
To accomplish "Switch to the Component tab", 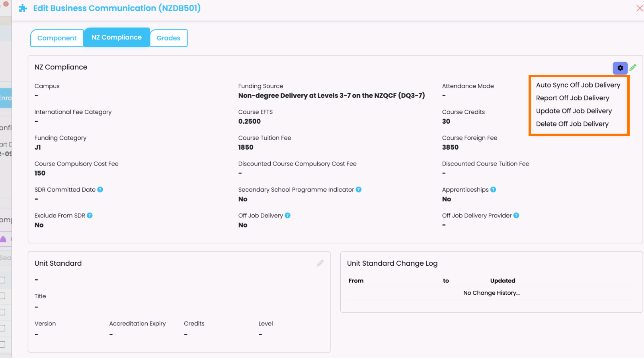I will point(57,38).
